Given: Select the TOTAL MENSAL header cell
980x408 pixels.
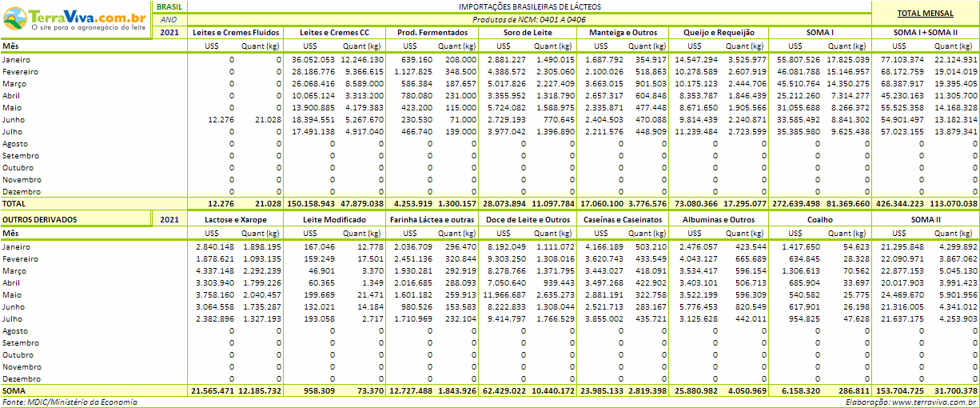Looking at the screenshot, I should point(925,14).
